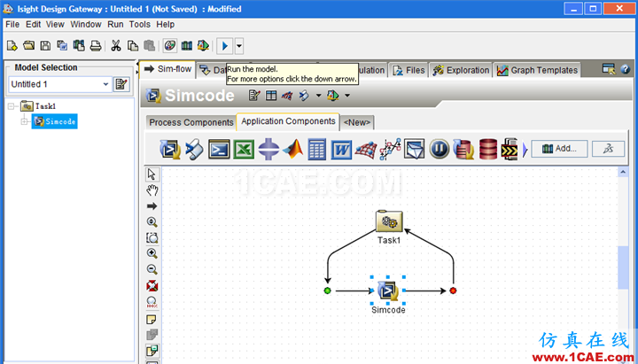Collapse the Task1 tree node
Screen dimensions: 638x364
[x=12, y=106]
